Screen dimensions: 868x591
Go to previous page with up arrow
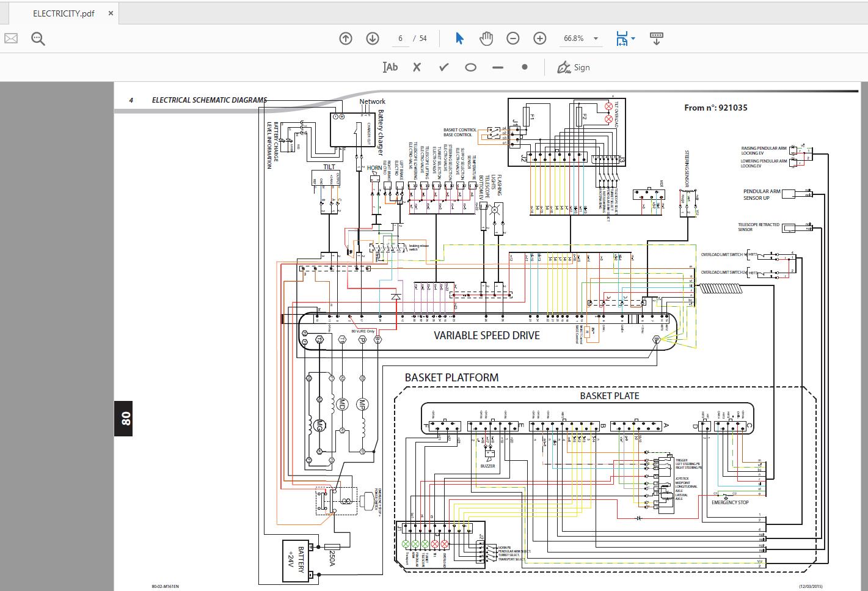point(346,39)
